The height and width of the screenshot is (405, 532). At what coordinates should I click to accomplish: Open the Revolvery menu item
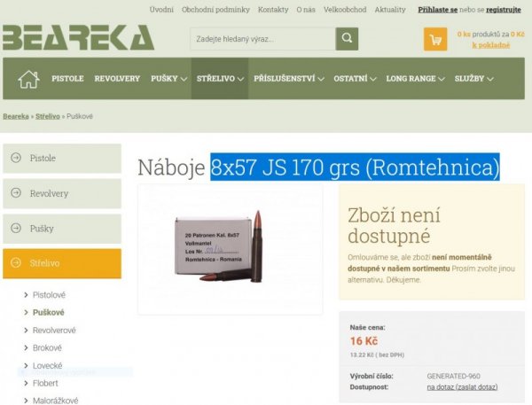(117, 79)
